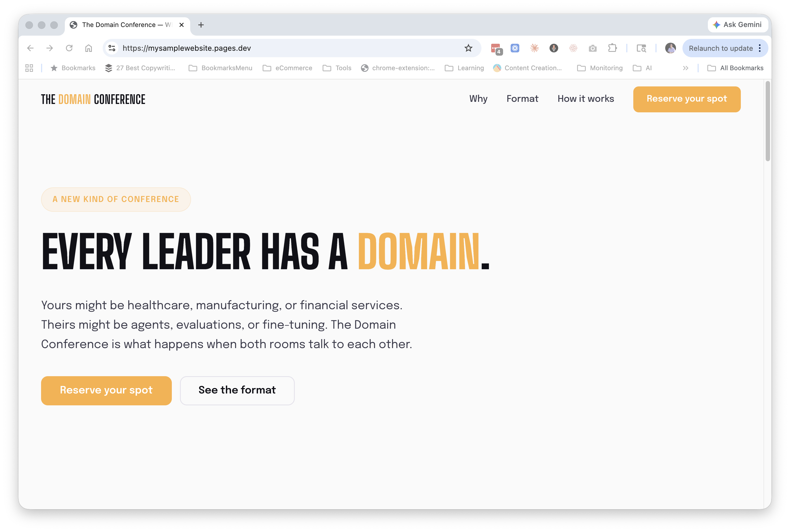790x532 pixels.
Task: Open the apps grid in the bookmarks bar
Action: pos(29,68)
